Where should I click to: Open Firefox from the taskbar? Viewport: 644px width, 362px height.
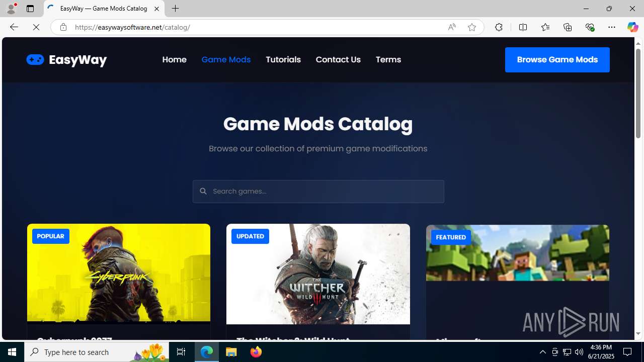pyautogui.click(x=256, y=352)
